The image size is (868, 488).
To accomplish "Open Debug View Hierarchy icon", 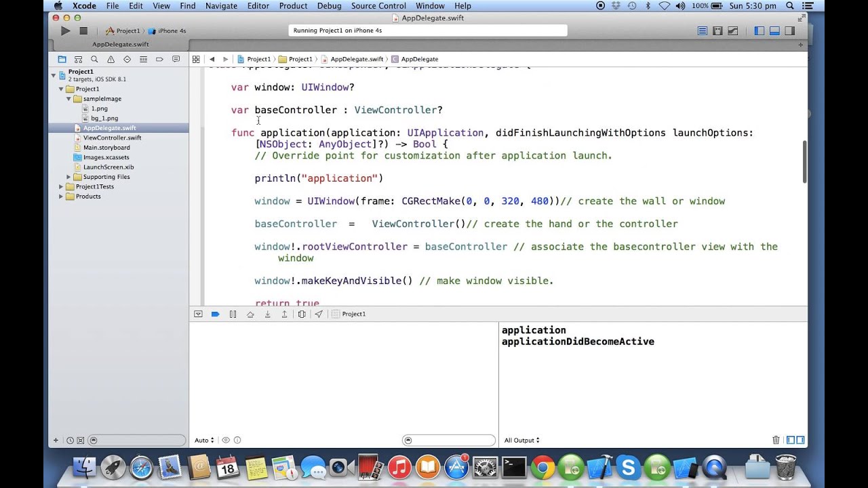I will coord(302,314).
